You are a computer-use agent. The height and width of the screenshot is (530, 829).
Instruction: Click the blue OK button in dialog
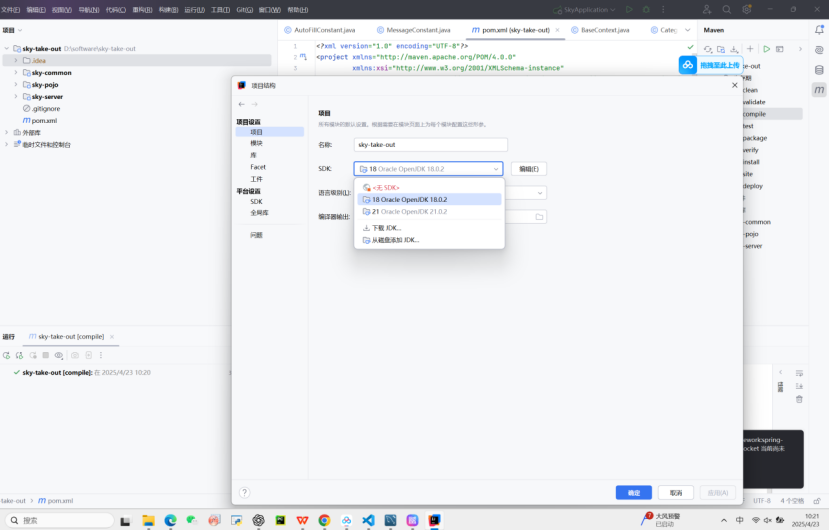click(633, 492)
